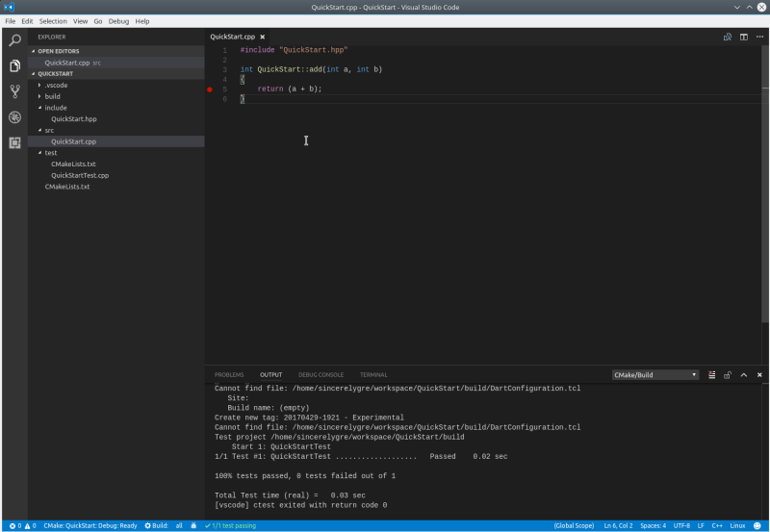Open the Selection menu
The image size is (770, 532).
coord(53,21)
